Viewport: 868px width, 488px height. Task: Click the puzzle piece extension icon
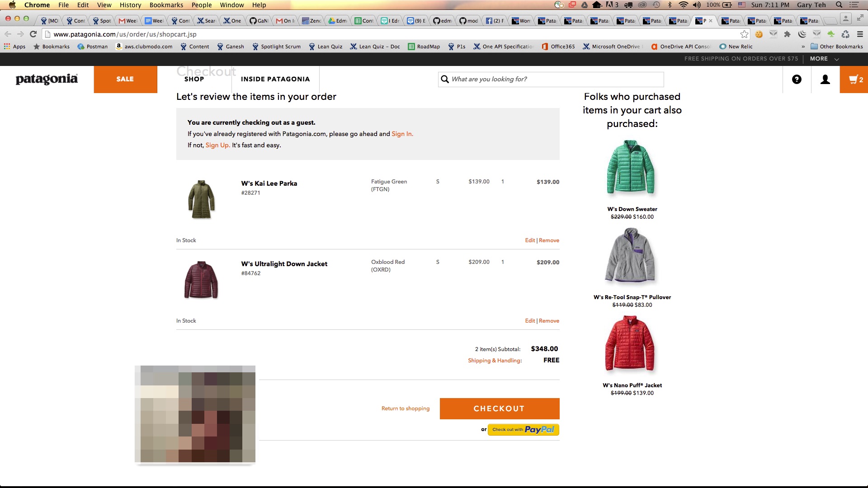[x=787, y=34]
